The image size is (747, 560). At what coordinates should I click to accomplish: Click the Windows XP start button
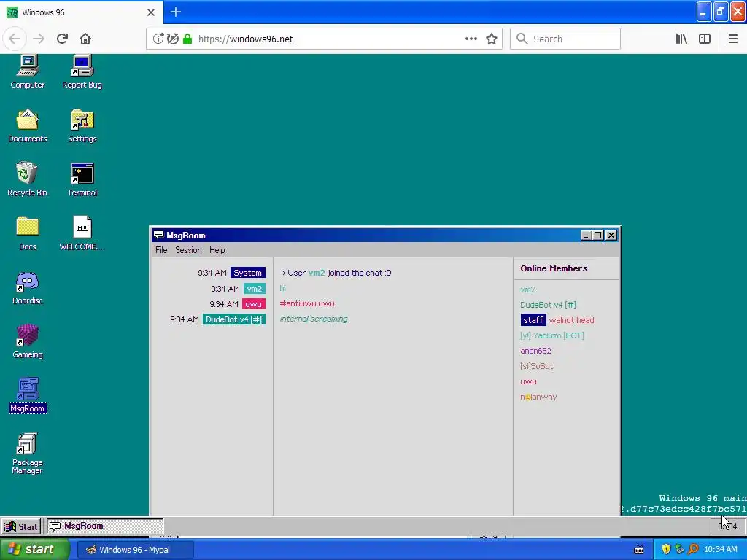click(34, 550)
